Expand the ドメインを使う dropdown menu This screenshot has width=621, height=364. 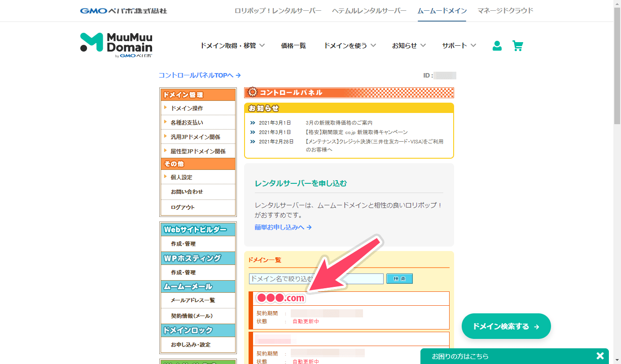coord(350,45)
